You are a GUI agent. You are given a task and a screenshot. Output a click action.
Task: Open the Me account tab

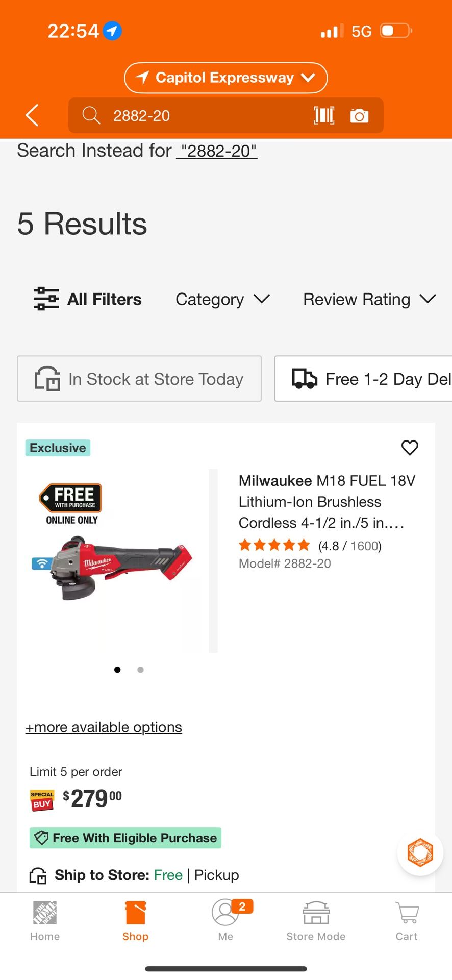225,921
